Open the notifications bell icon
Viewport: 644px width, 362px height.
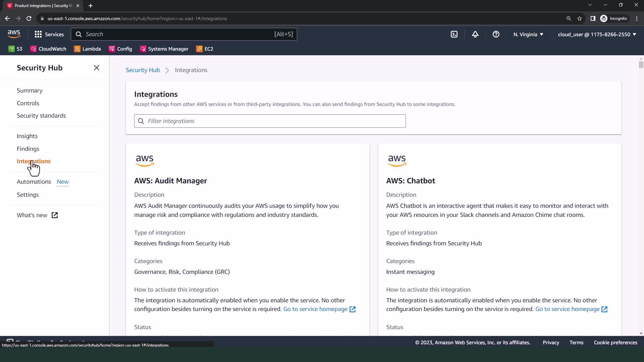click(475, 34)
